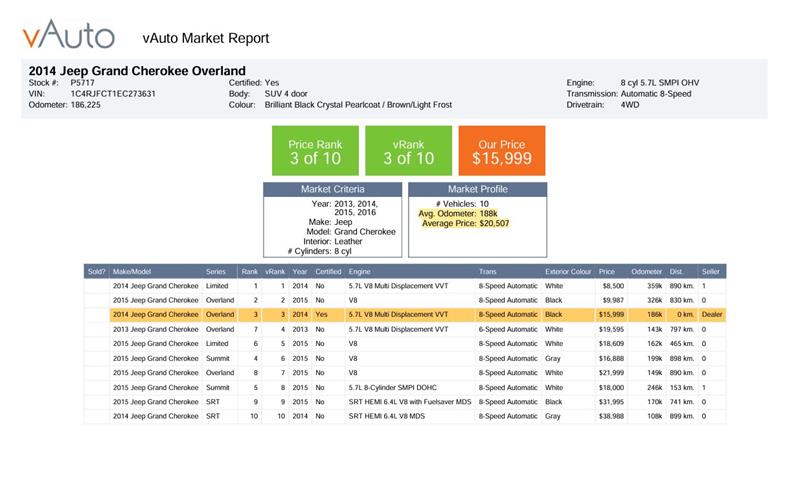Click the Dealer seller cell
The width and height of the screenshot is (800, 480).
(x=712, y=315)
